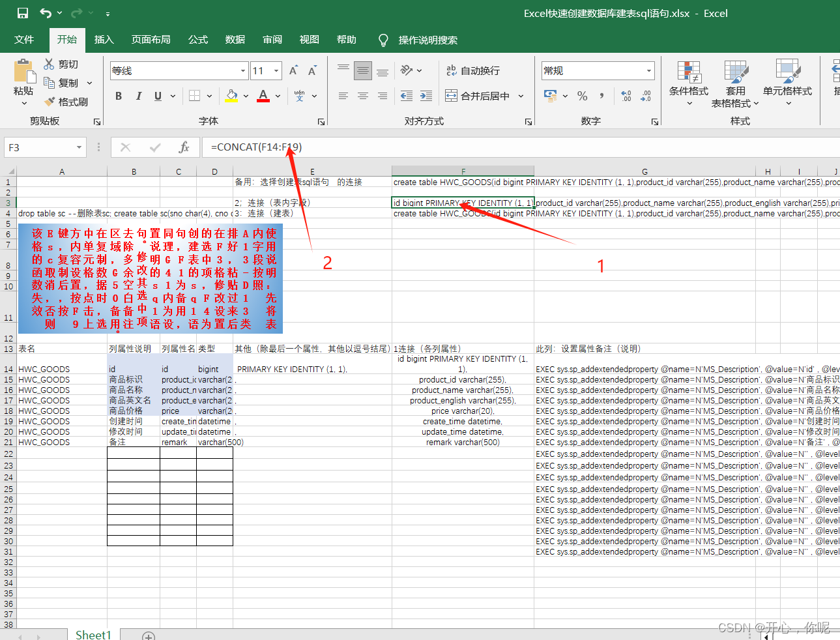
Task: Open Font group dialog launcher
Action: 321,122
